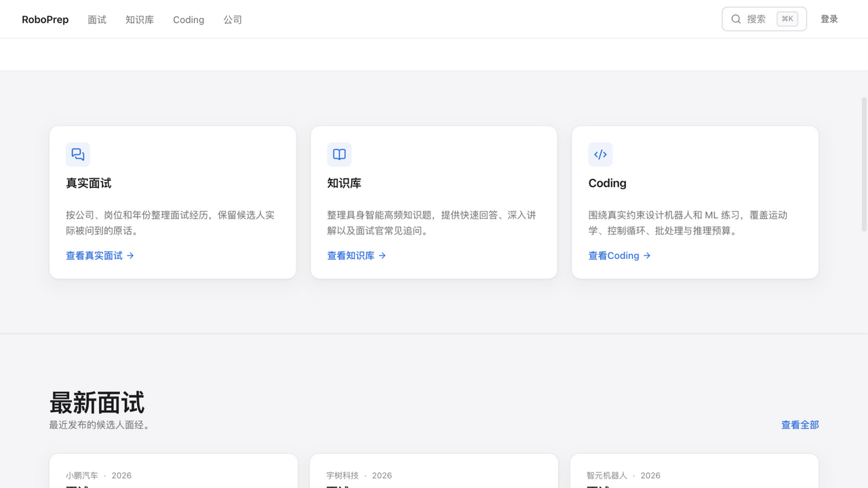Image resolution: width=868 pixels, height=488 pixels.
Task: Click the 知识库 card heading
Action: coord(344,183)
